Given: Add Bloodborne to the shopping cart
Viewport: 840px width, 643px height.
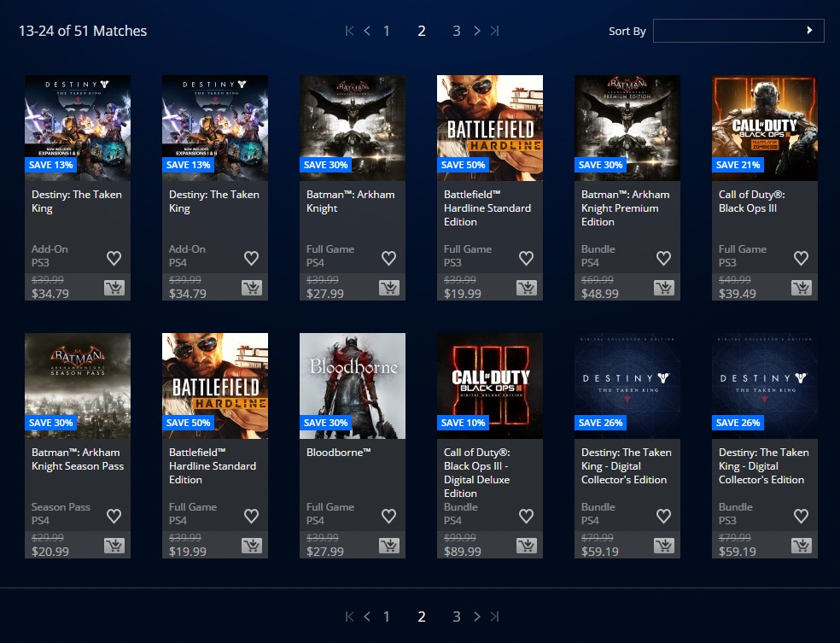Looking at the screenshot, I should pos(389,546).
